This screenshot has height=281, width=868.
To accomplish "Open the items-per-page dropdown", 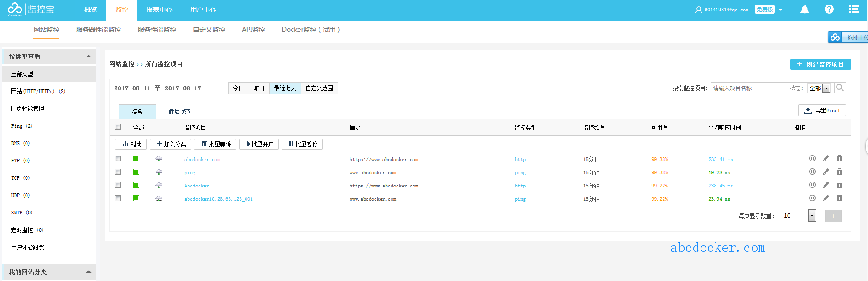I will 811,216.
